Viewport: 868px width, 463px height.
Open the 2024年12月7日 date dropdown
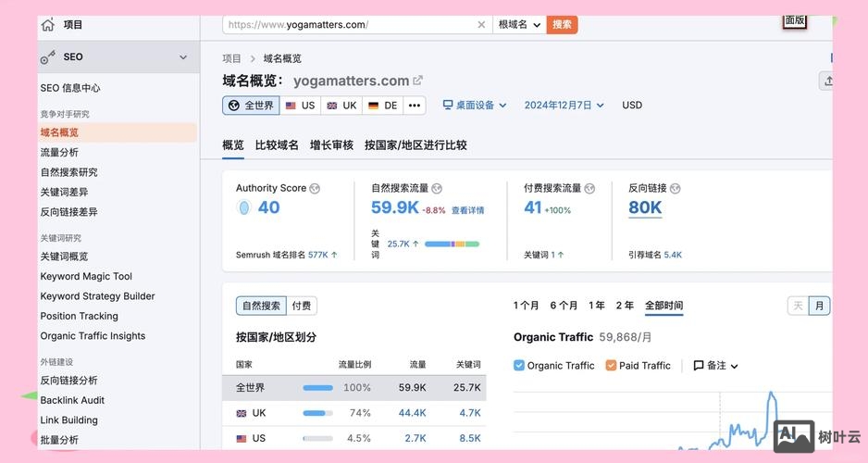click(x=564, y=106)
